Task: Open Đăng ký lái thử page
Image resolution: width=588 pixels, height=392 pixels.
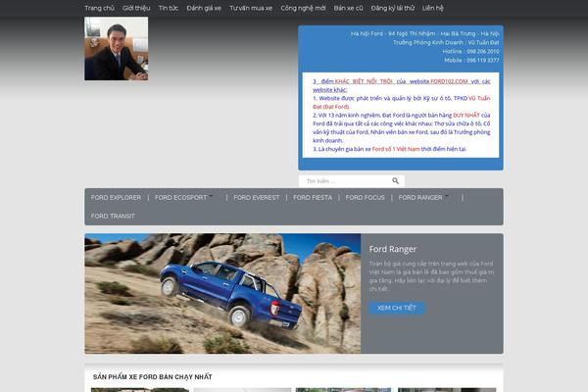Action: pyautogui.click(x=393, y=8)
